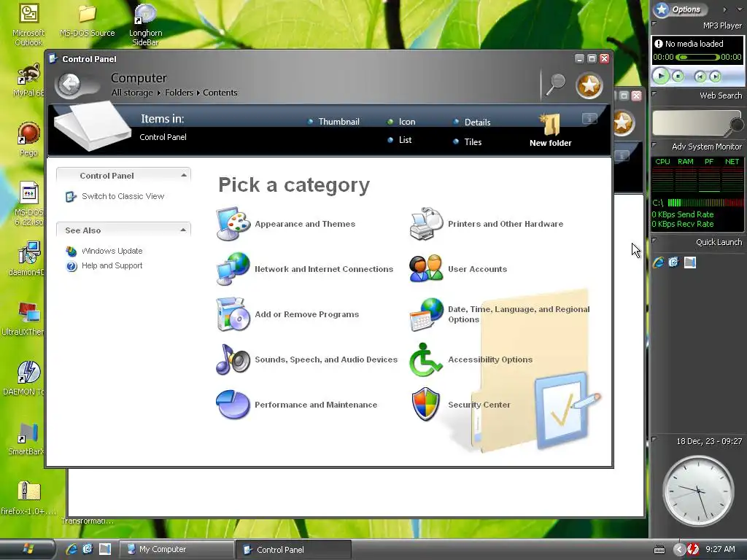This screenshot has width=747, height=560.
Task: Open Printers and Other Hardware icon
Action: click(426, 224)
